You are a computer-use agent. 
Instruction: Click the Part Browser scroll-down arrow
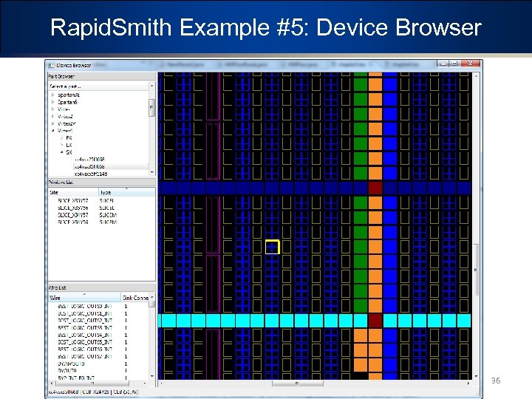tap(151, 172)
